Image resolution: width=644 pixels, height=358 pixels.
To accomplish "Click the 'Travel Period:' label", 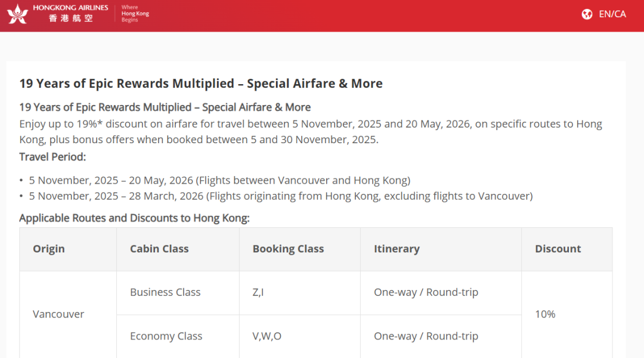I will click(x=52, y=157).
